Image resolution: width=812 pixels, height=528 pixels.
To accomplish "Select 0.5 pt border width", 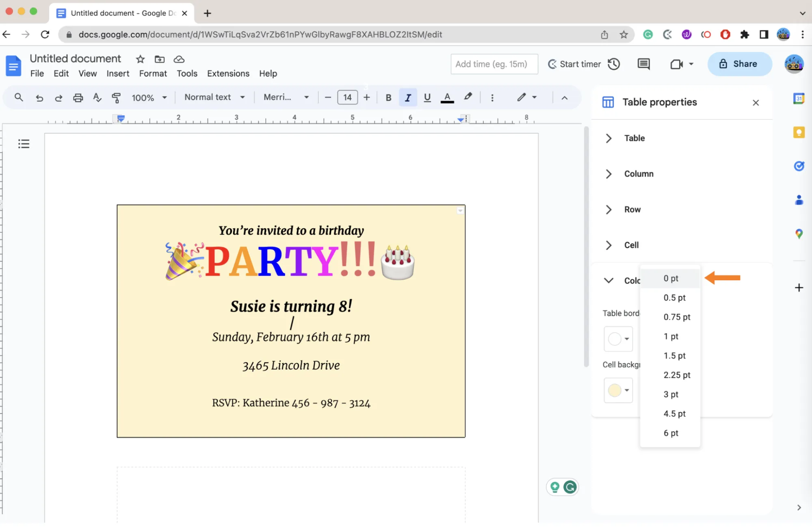I will 670,298.
